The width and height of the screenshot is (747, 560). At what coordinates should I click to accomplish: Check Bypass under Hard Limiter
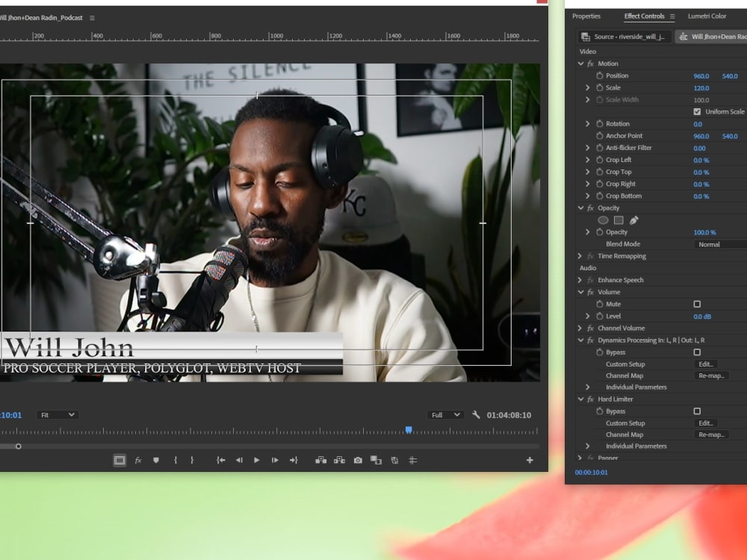click(697, 411)
